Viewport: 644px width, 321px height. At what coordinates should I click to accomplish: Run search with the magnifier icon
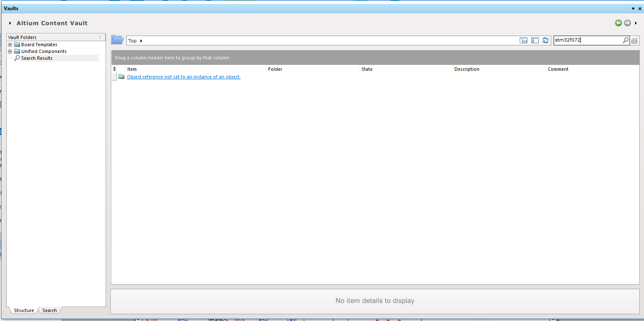coord(626,40)
